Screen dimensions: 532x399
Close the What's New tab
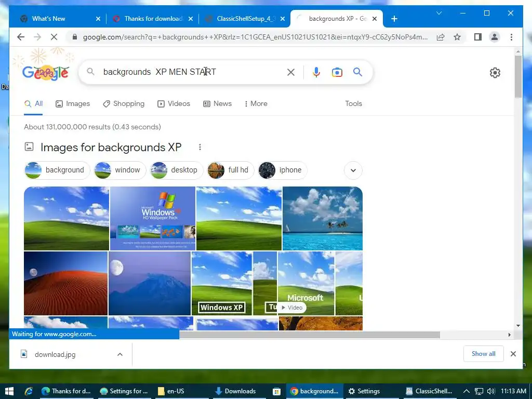pos(98,19)
